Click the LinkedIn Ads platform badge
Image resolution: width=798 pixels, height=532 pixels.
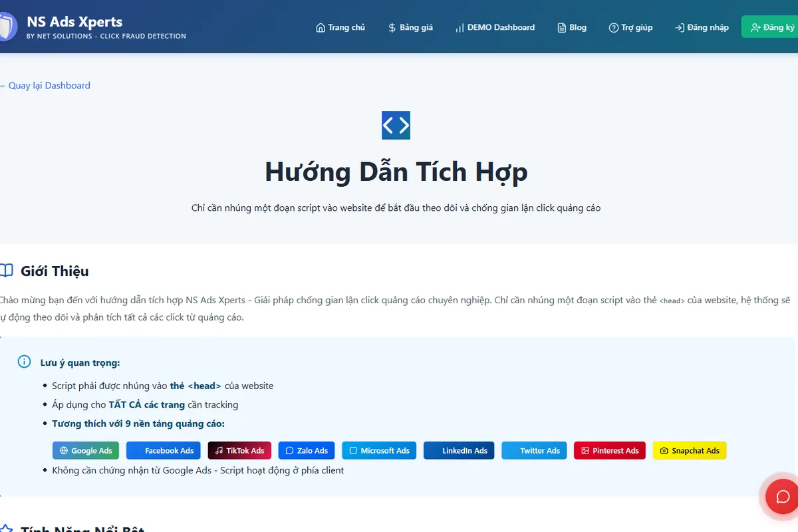click(460, 450)
